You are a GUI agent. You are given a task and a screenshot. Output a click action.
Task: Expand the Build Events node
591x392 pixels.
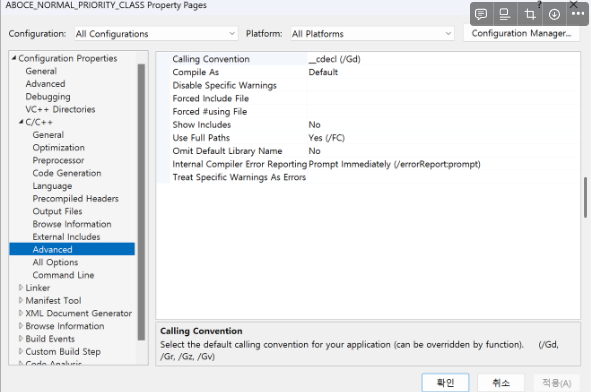(x=21, y=338)
